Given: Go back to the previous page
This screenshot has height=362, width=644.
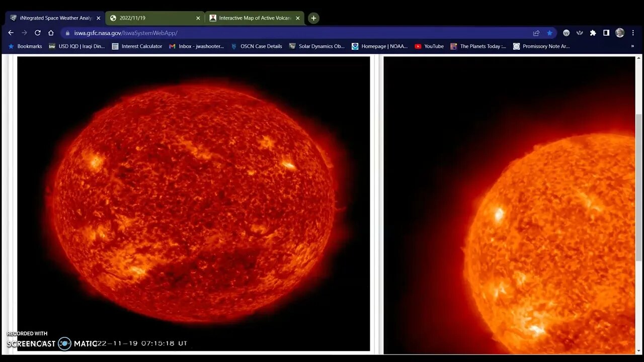Looking at the screenshot, I should click(x=11, y=33).
